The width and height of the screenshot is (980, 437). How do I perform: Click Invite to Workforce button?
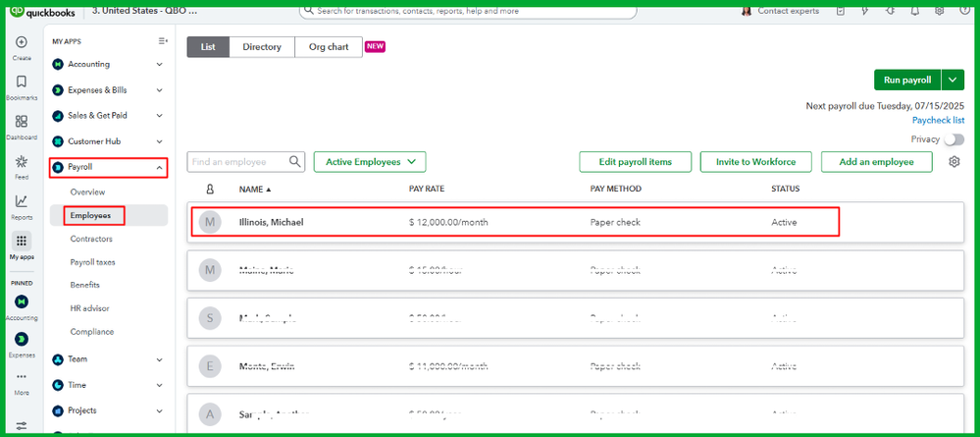point(756,161)
